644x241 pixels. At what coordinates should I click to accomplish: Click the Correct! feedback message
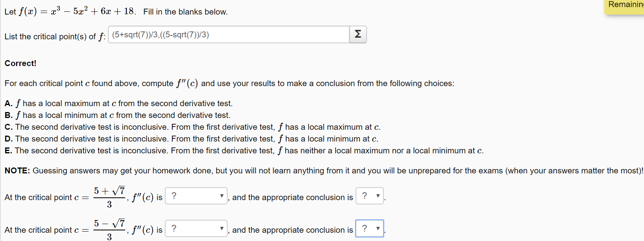(x=20, y=63)
